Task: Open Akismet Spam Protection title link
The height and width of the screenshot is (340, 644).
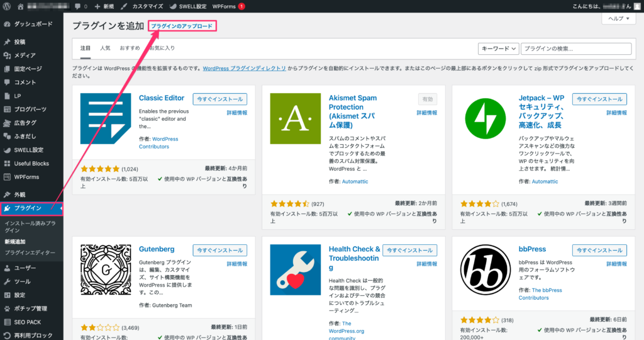Action: point(353,111)
